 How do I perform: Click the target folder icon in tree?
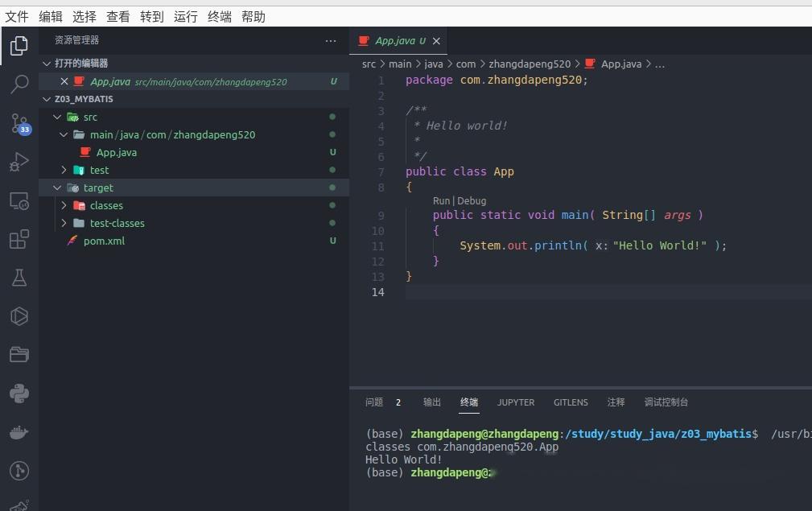click(x=73, y=188)
